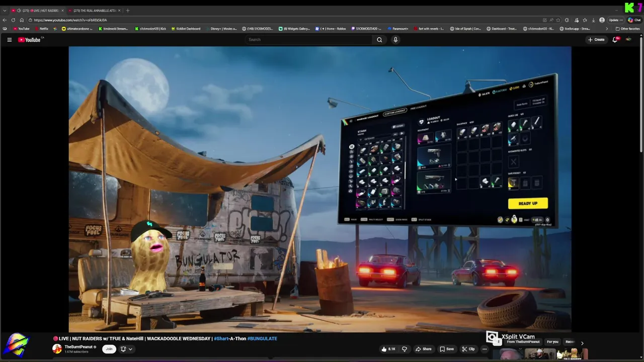Screen dimensions: 644x362
Task: Focus the YouTube search input field
Action: point(309,40)
